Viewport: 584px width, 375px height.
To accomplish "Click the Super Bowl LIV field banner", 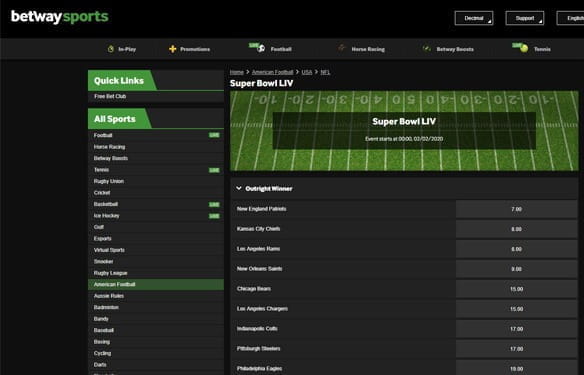I will point(404,131).
